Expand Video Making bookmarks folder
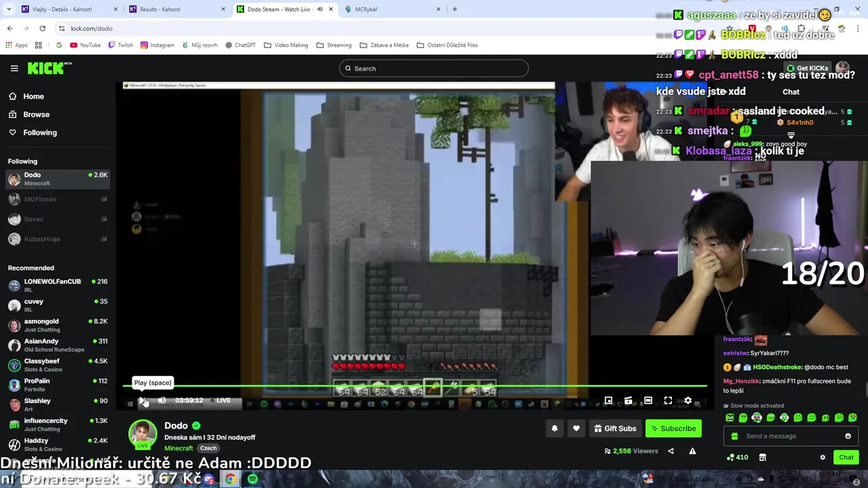This screenshot has width=868, height=488. pos(285,45)
